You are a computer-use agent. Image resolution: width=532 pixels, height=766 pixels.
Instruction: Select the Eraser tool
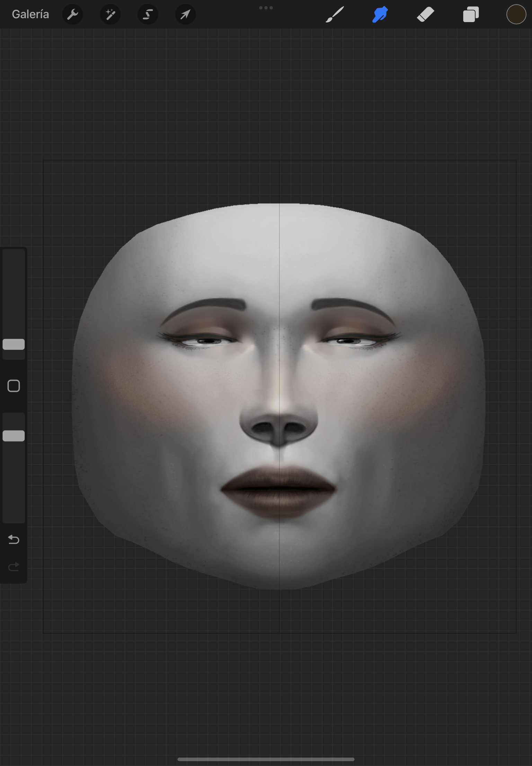(425, 15)
